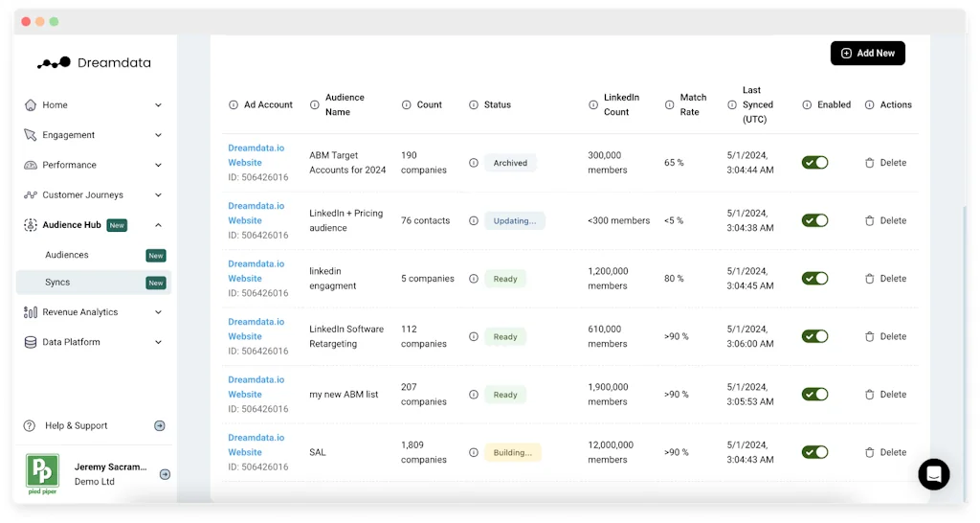Open the chat widget bubble
980x523 pixels.
(934, 474)
